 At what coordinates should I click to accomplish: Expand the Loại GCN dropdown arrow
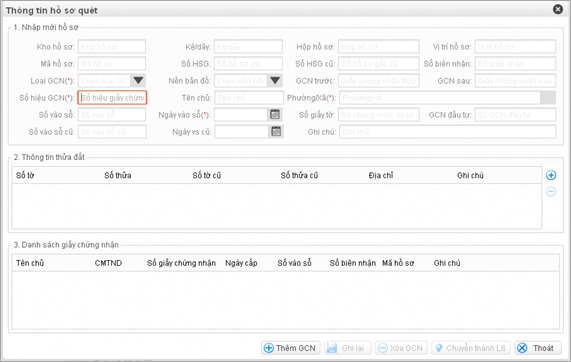[x=138, y=80]
